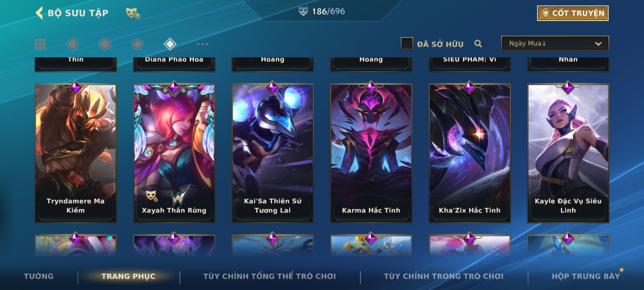Open the Kayle Đặc Vụ Siêu Linh skin
Screen dimensions: 644x290
(568, 153)
